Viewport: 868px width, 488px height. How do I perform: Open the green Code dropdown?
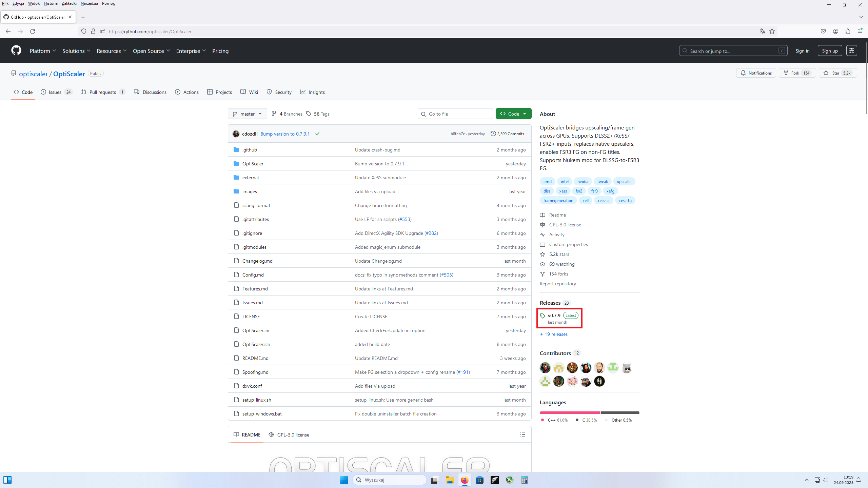(513, 114)
